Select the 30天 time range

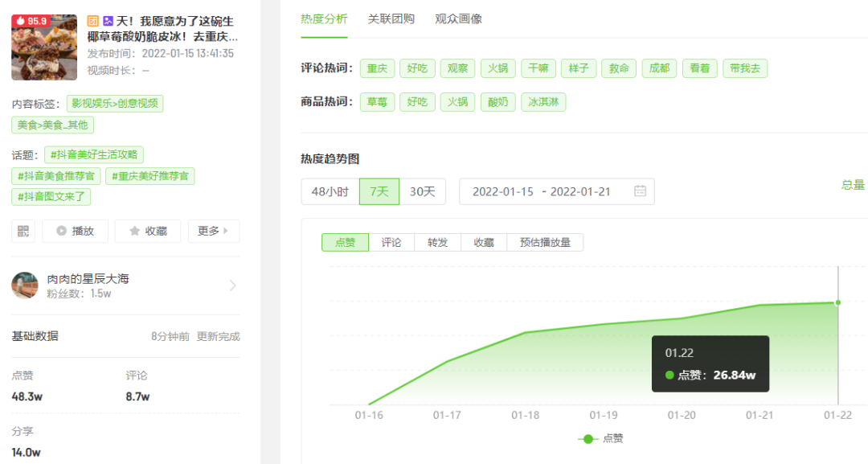(422, 191)
